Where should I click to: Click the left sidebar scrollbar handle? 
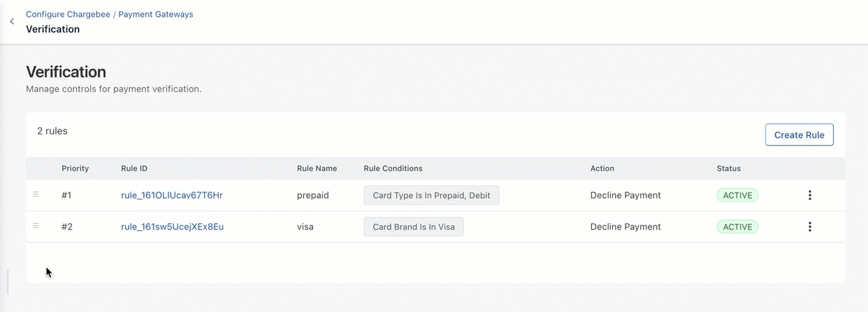[8, 282]
